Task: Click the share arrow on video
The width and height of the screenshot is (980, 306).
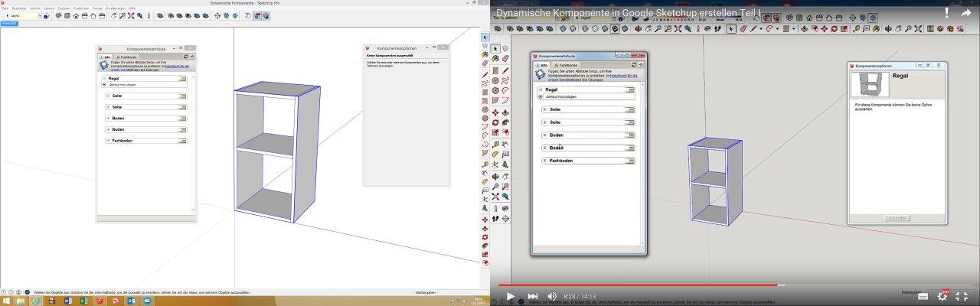Action: (965, 13)
